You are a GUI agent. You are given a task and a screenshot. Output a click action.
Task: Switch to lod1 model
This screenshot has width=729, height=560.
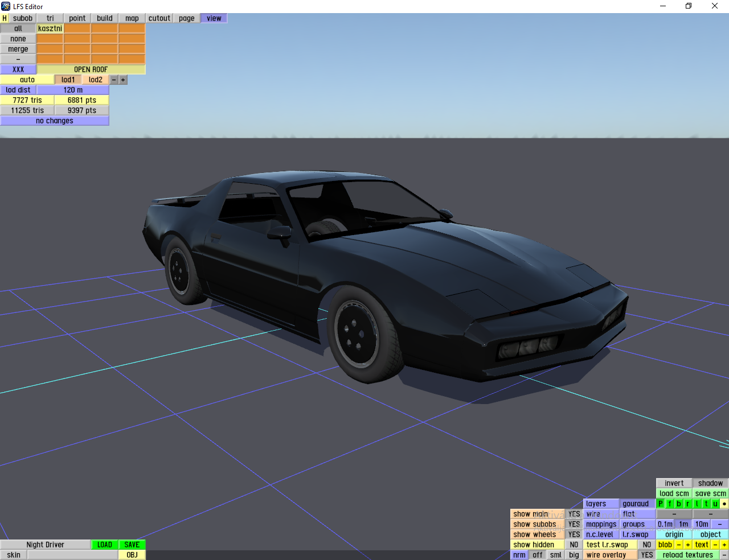click(68, 80)
